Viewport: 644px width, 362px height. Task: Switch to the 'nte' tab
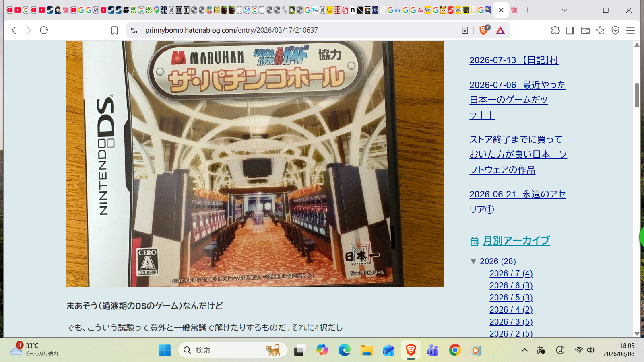point(398,10)
